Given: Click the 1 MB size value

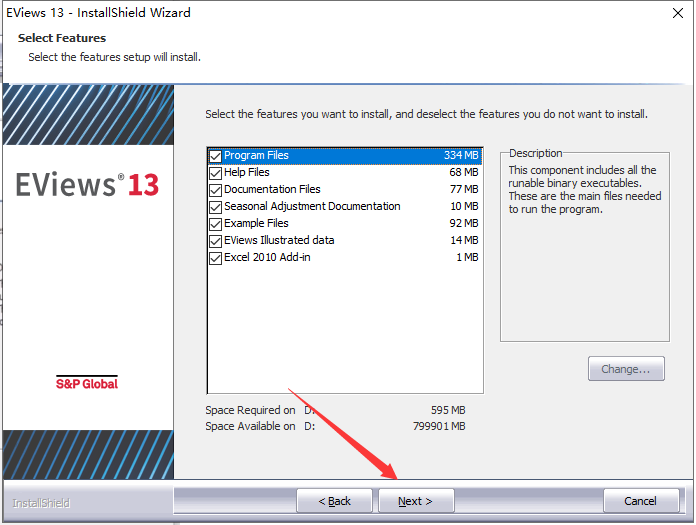Looking at the screenshot, I should tap(467, 257).
